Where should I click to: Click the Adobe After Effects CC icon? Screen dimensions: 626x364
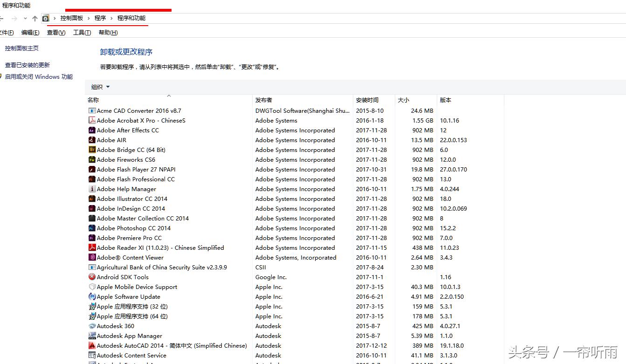(91, 130)
